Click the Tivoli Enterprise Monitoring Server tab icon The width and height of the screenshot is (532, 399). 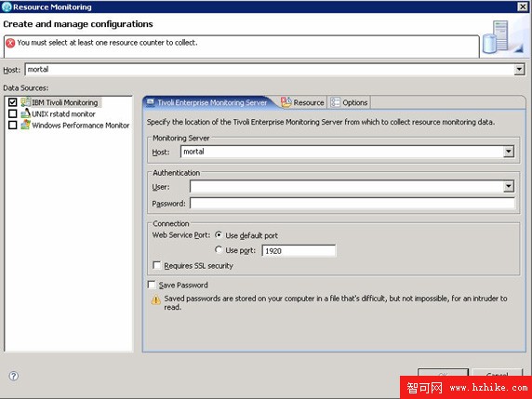point(151,102)
